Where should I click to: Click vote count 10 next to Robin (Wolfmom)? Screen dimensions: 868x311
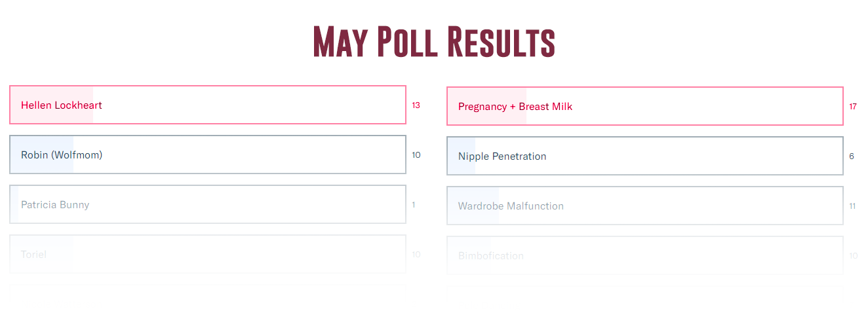pos(416,155)
